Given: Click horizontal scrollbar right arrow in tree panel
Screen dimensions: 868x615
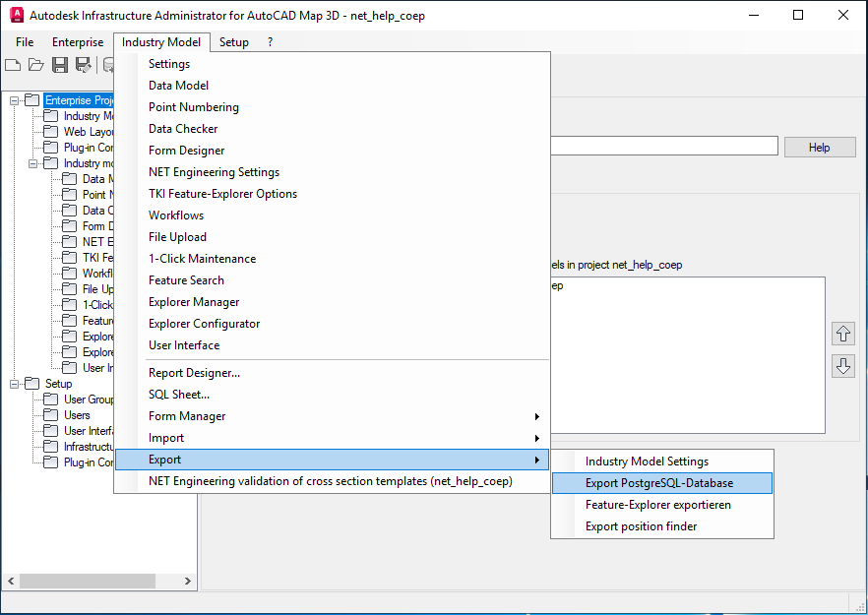Looking at the screenshot, I should tap(188, 581).
